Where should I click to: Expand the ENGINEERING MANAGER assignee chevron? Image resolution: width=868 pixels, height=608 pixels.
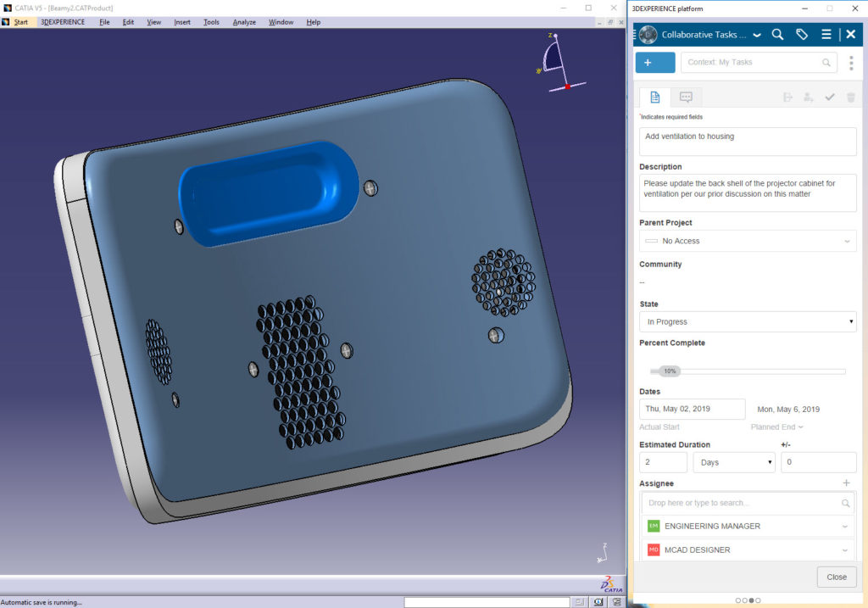(845, 526)
